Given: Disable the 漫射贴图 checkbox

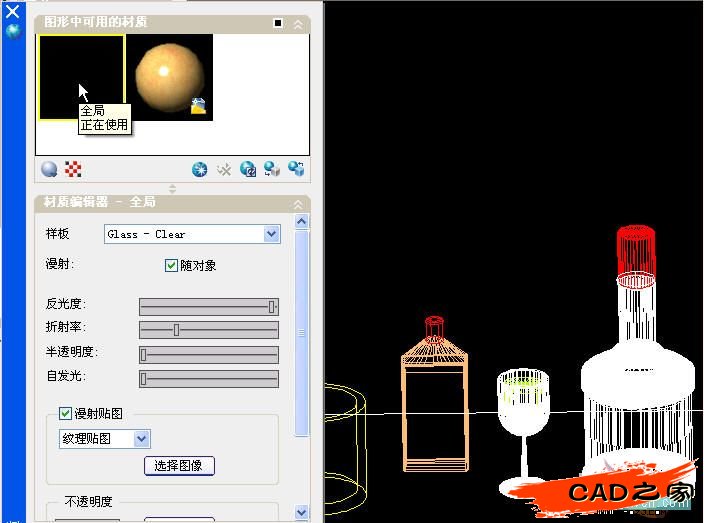Looking at the screenshot, I should point(66,413).
